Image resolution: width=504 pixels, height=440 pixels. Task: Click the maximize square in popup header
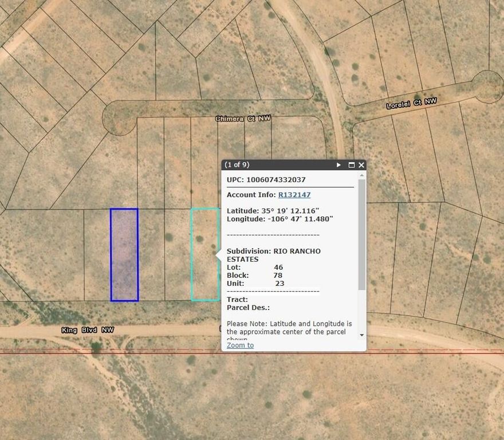[351, 164]
